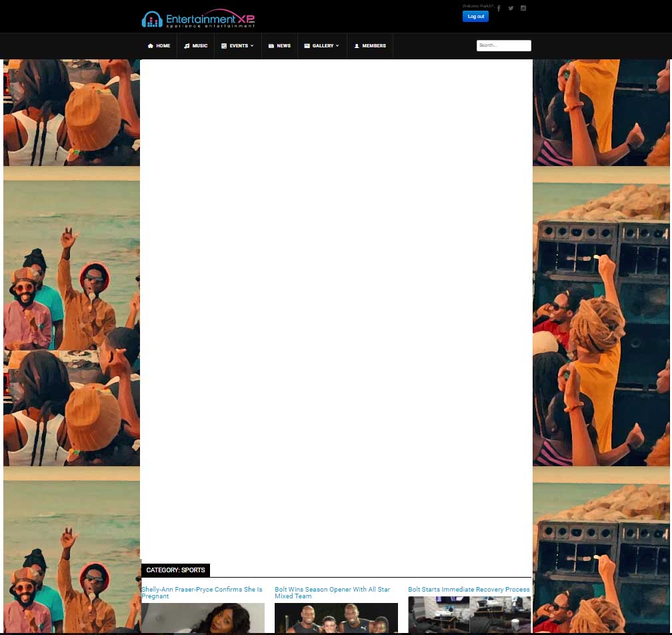Screen dimensions: 672x635
Task: Click the music note icon beside Music
Action: click(x=187, y=46)
